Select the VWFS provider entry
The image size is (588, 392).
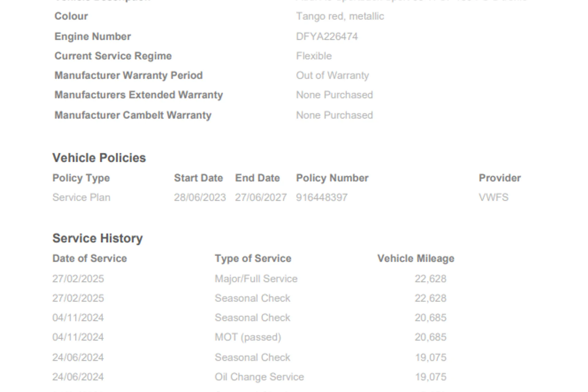coord(494,197)
